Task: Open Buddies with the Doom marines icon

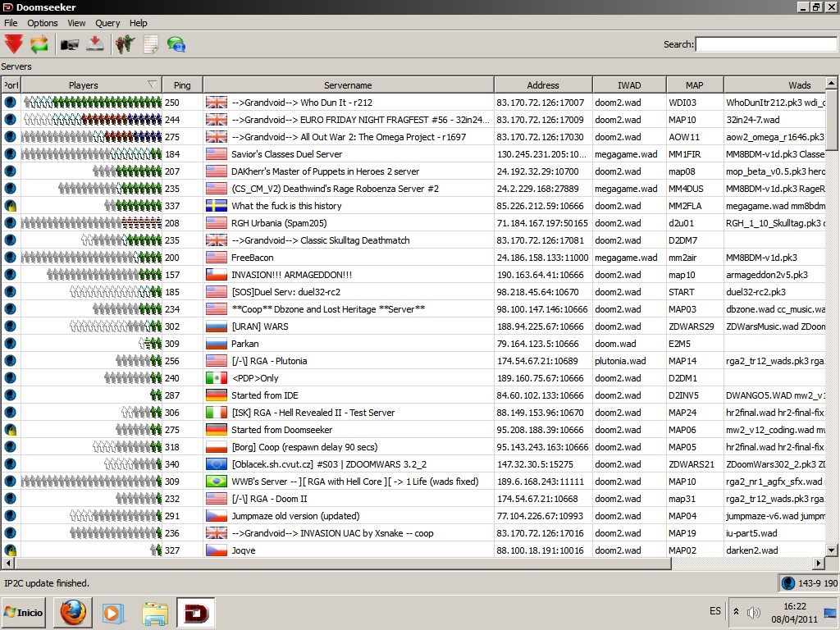Action: (125, 44)
